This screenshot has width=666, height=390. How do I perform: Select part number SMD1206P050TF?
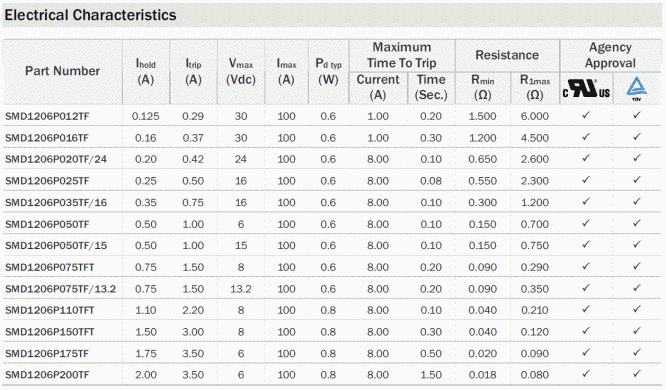pyautogui.click(x=47, y=224)
